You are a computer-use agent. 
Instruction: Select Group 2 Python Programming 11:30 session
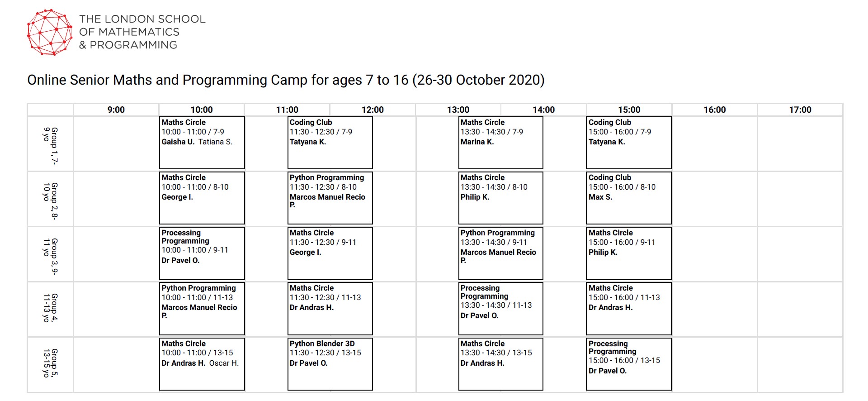[330, 198]
